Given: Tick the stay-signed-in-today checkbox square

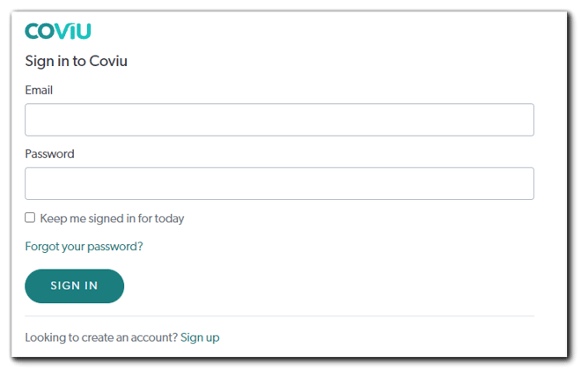Looking at the screenshot, I should pyautogui.click(x=30, y=218).
